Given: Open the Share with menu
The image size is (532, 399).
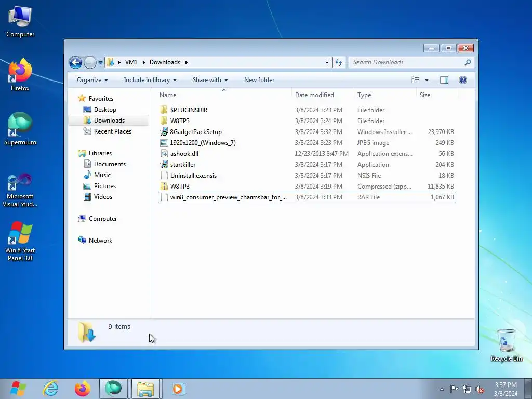Looking at the screenshot, I should (210, 80).
